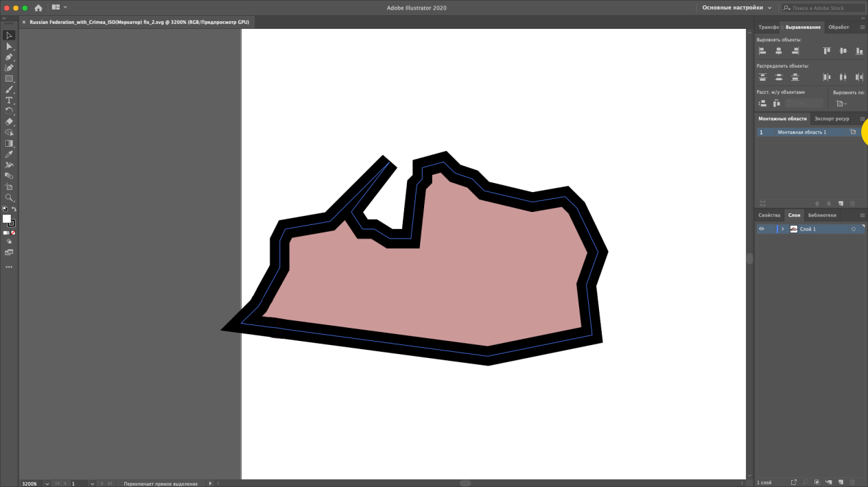Click the Eraser tool
868x487 pixels.
(x=9, y=121)
